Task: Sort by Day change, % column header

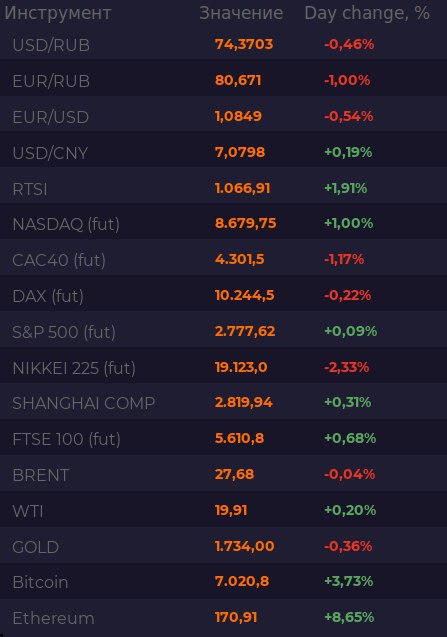Action: point(367,13)
